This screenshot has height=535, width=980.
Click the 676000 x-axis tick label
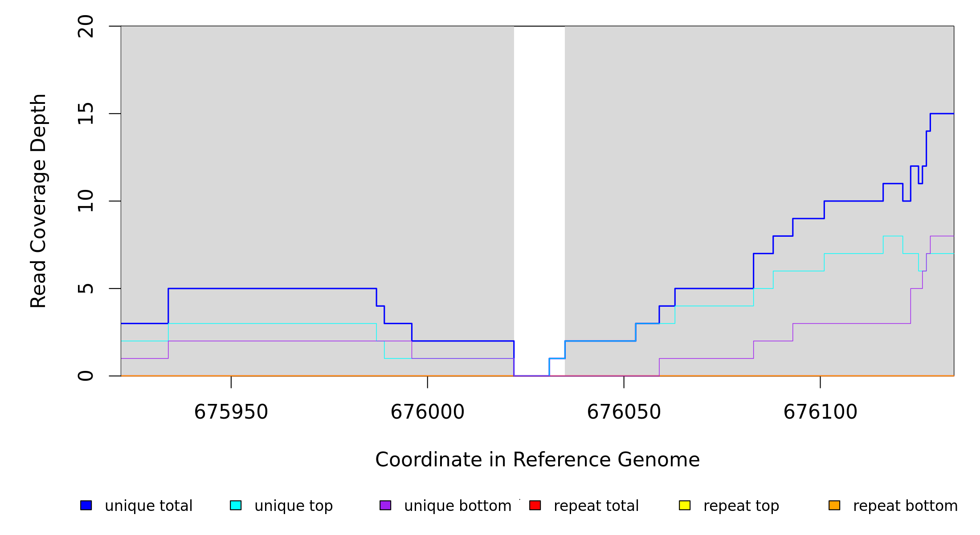click(427, 412)
